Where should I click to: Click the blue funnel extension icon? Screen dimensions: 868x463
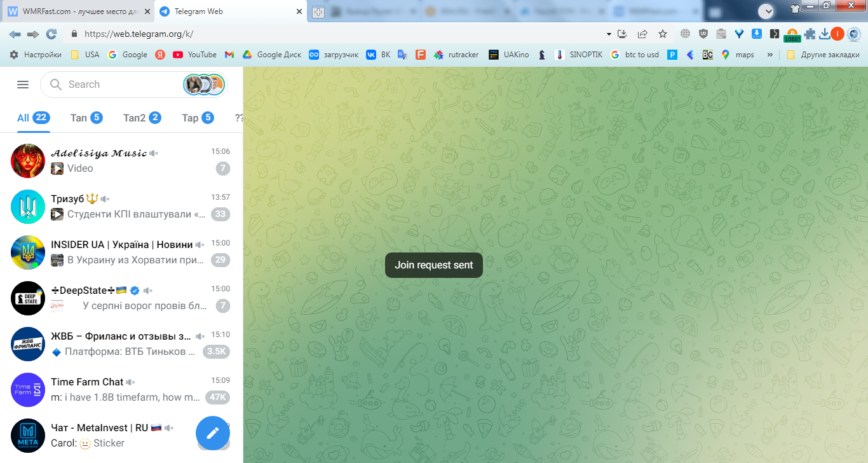(x=739, y=34)
